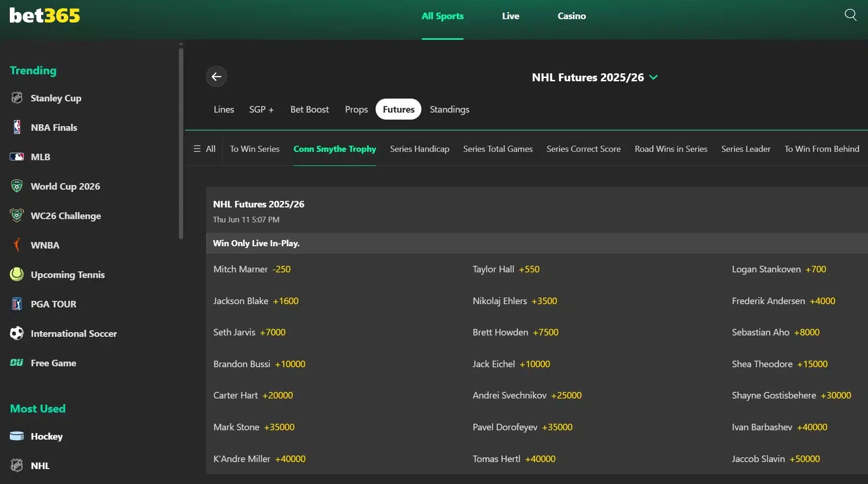Choose Conn Smythe Trophy market

(x=334, y=149)
